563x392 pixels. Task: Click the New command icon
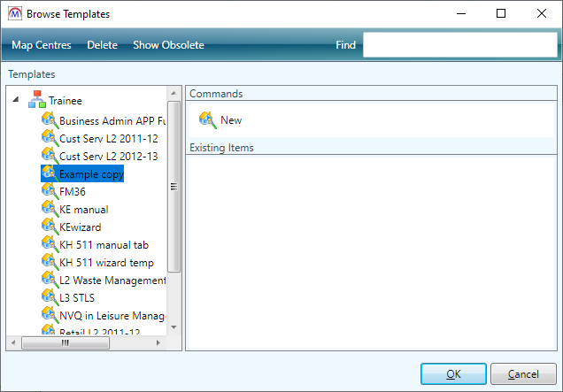click(x=207, y=120)
